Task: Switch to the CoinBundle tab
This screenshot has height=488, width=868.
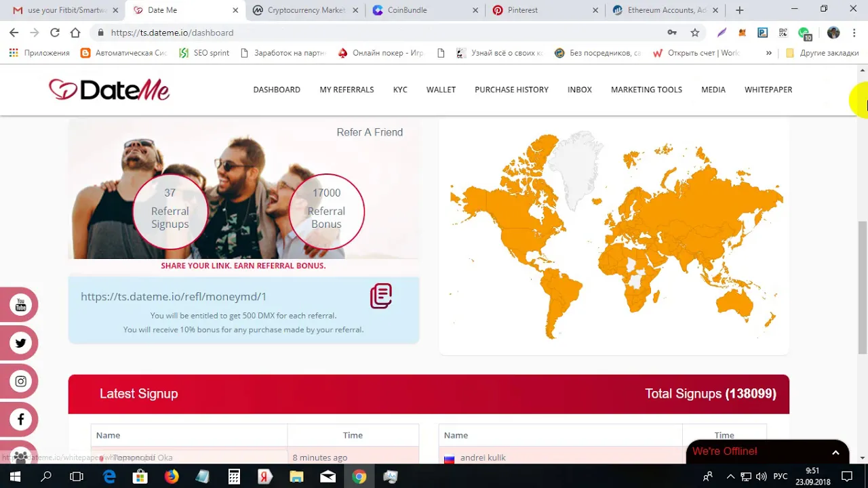Action: 425,10
